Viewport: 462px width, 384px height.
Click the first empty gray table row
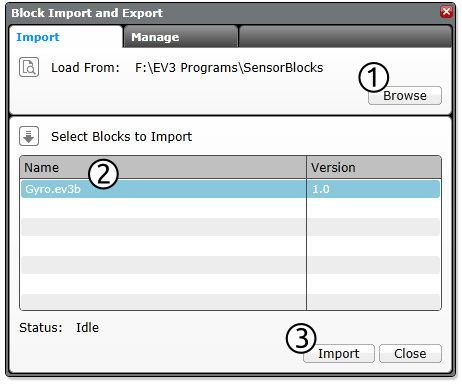coord(230,227)
